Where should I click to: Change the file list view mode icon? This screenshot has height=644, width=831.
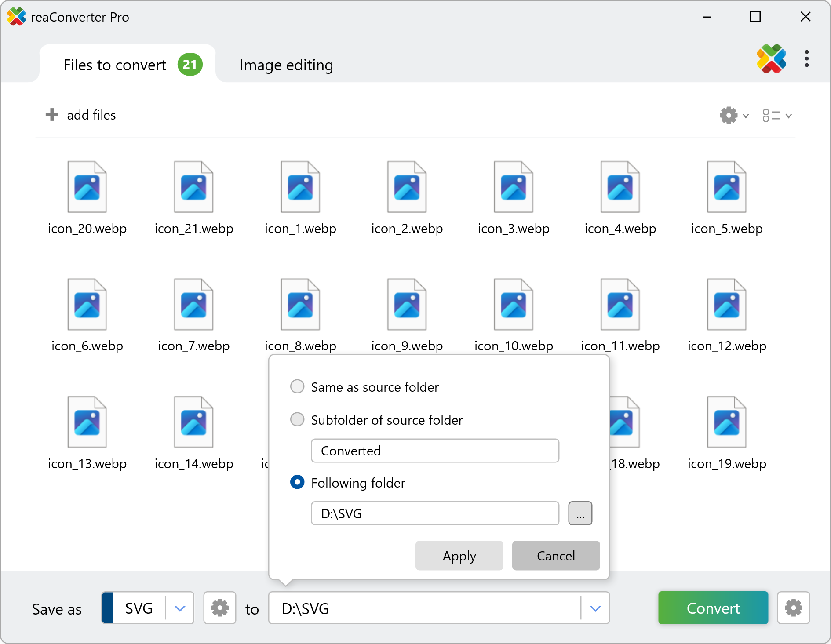(776, 116)
